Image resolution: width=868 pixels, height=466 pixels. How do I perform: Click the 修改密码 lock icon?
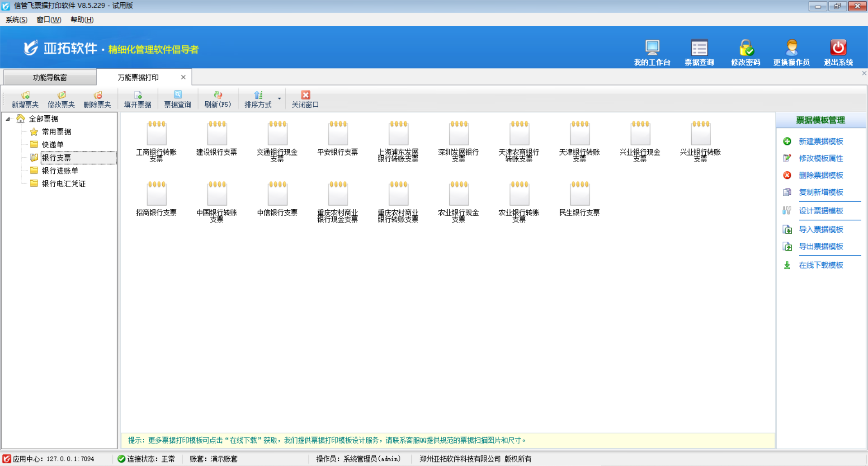[x=745, y=48]
